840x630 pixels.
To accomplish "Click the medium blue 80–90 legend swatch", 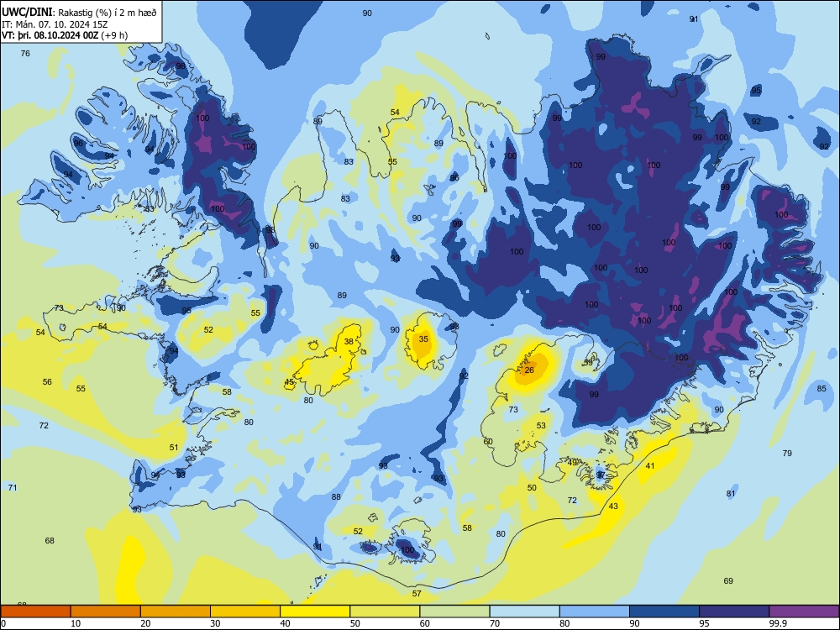I will click(x=595, y=612).
